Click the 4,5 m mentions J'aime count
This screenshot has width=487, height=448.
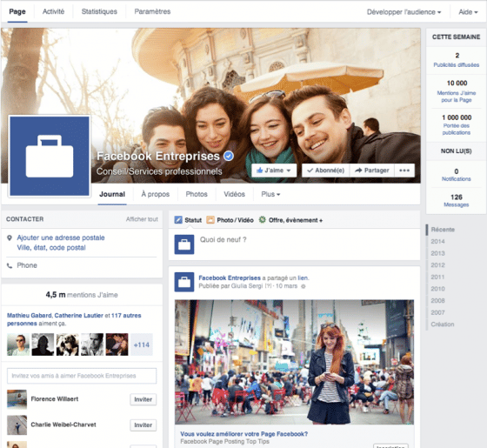click(x=82, y=295)
